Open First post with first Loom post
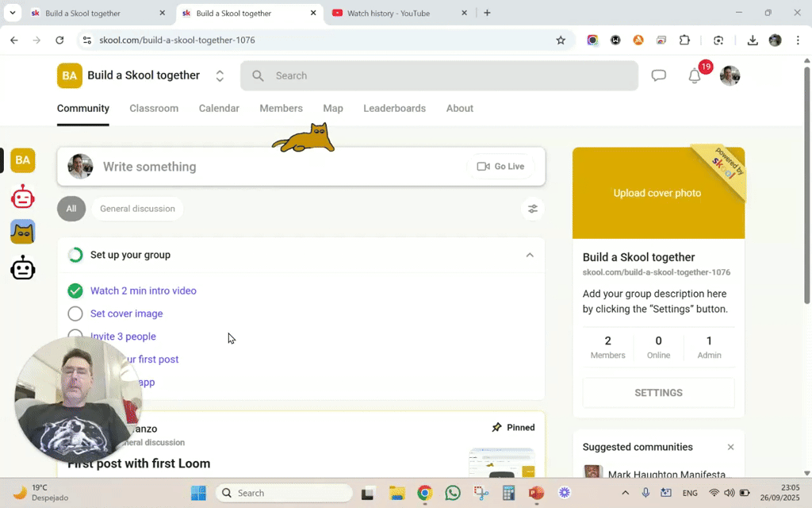Screen dimensions: 812x508 tap(139, 464)
